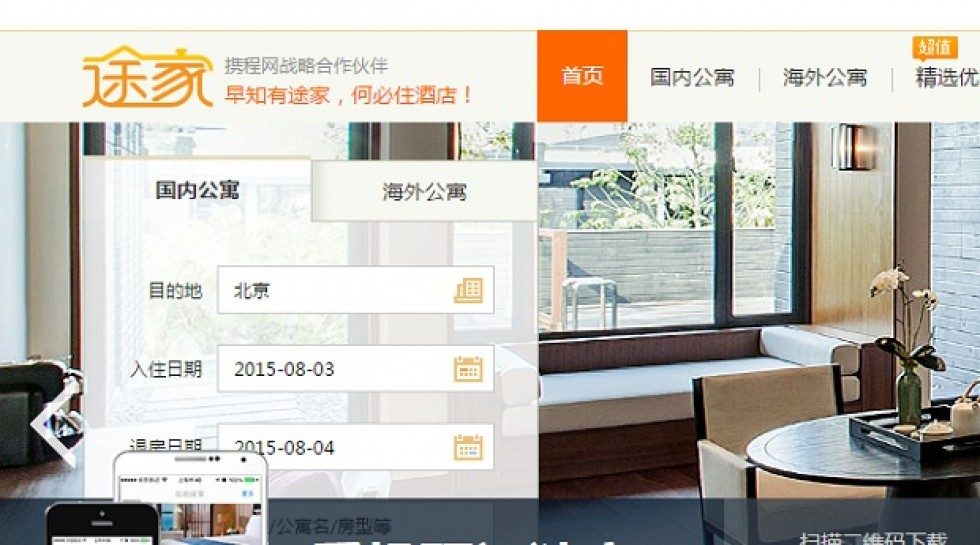Click the black smartphone app image
The width and height of the screenshot is (980, 545).
(100, 526)
